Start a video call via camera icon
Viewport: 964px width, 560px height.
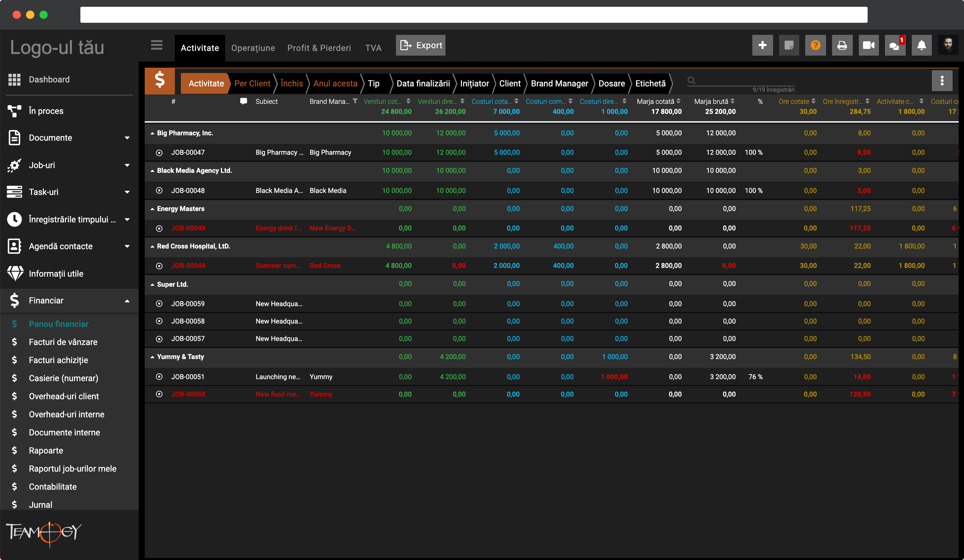[x=868, y=46]
